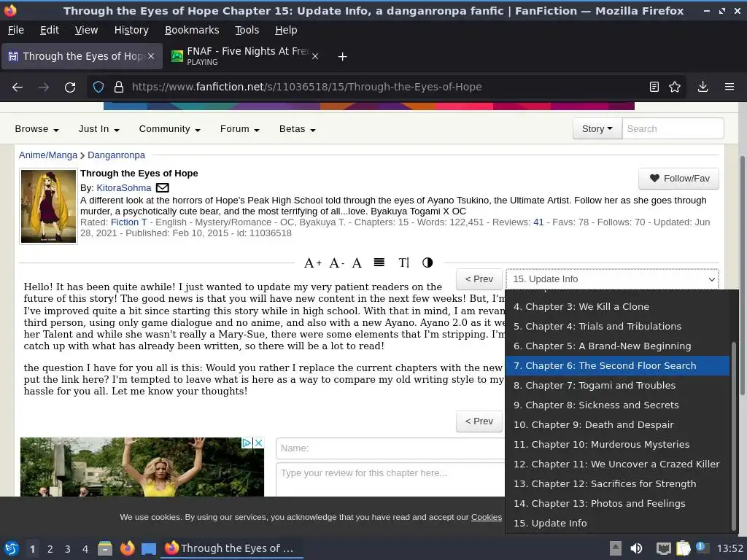Select 6. Chapter 5: A Brand-New Beginning
The height and width of the screenshot is (560, 747).
pos(617,346)
